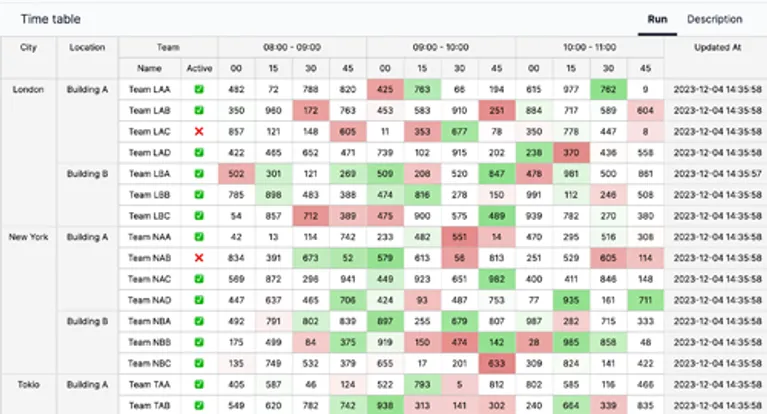Click green cell 938 in Team TAB row
767x414 pixels.
pyautogui.click(x=385, y=406)
